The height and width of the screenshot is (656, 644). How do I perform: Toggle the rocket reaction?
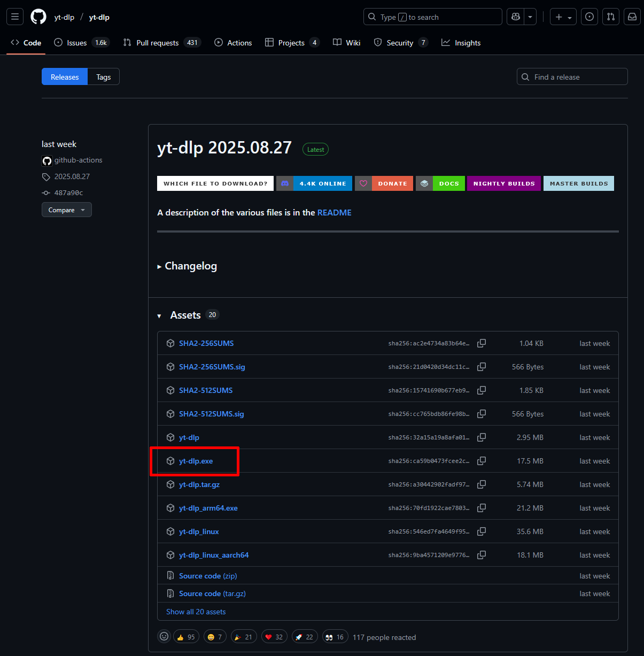coord(305,637)
